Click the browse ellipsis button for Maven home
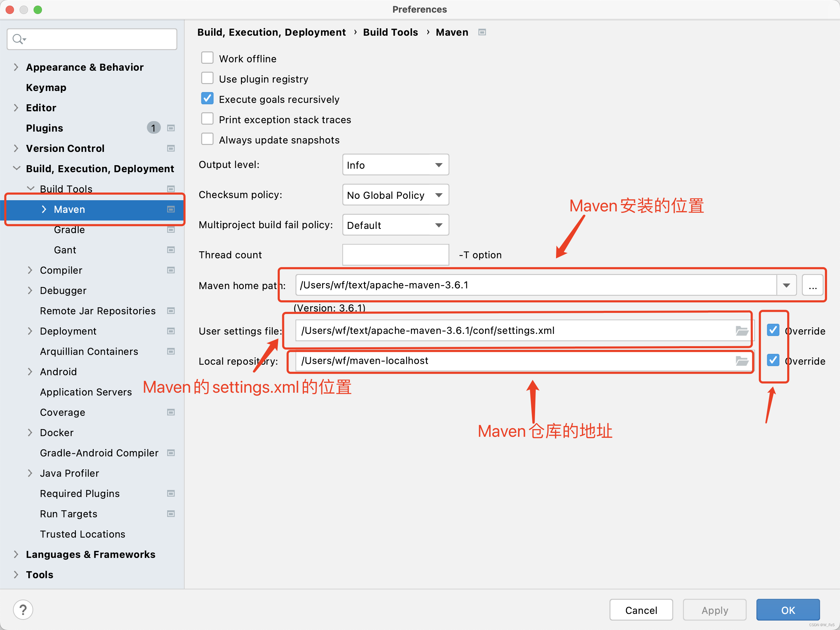840x630 pixels. [x=812, y=285]
